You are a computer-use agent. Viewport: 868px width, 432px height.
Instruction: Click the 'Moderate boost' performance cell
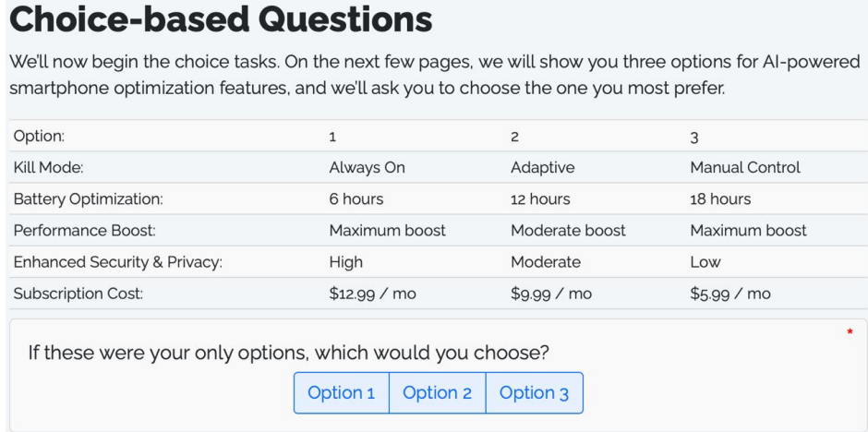pos(569,230)
